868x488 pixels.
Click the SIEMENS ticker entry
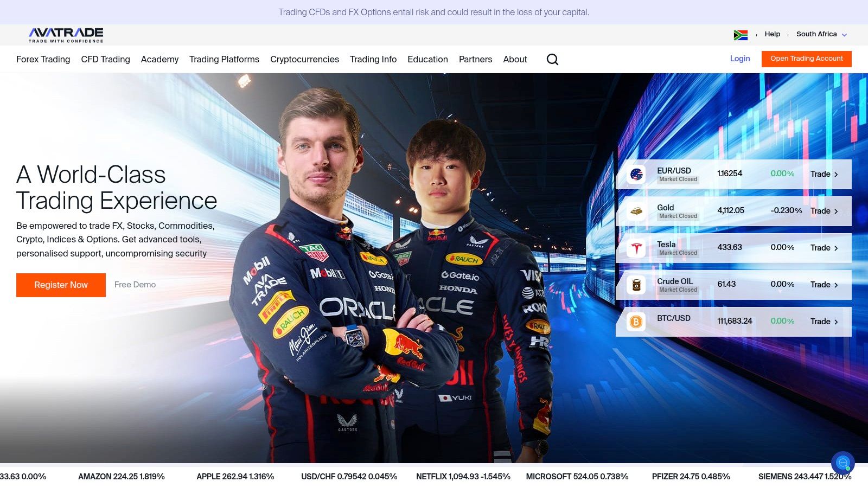pyautogui.click(x=805, y=477)
